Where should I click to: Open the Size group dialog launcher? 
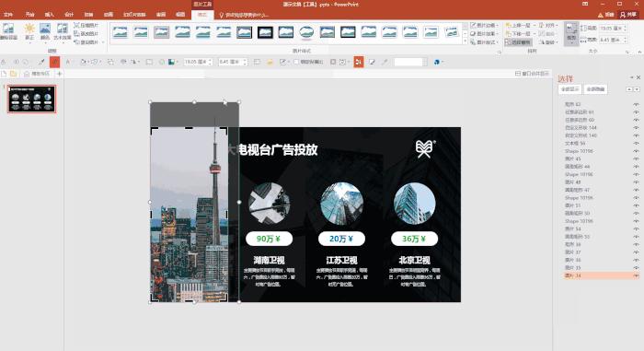[x=627, y=52]
